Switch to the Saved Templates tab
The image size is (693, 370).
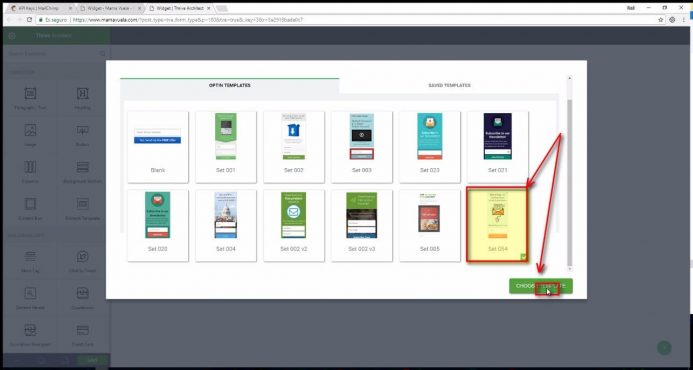449,85
